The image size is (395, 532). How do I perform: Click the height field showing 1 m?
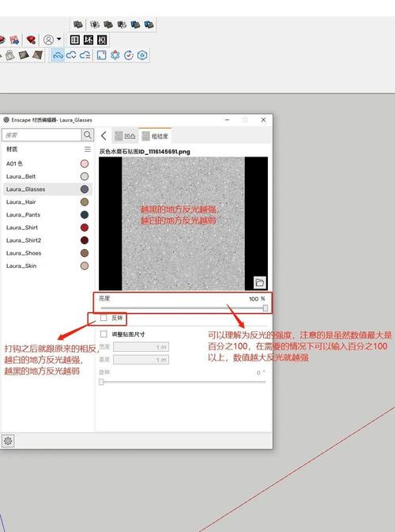[141, 360]
